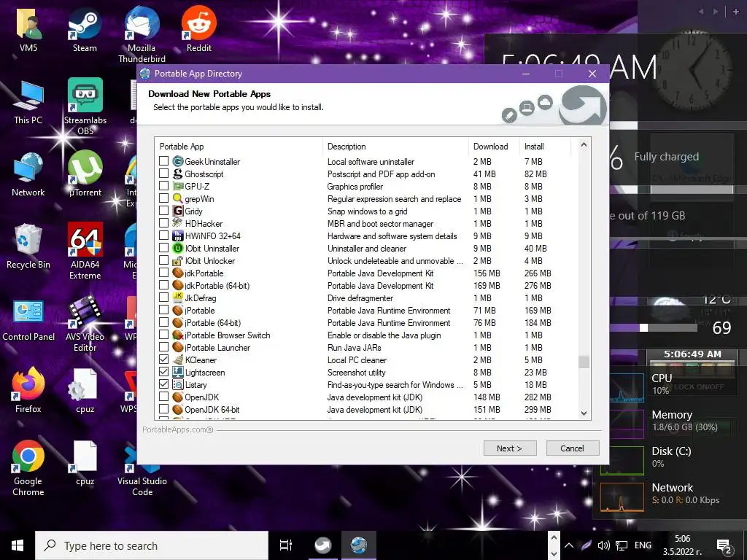747x560 pixels.
Task: Sort list by Portable App column header
Action: pyautogui.click(x=239, y=146)
